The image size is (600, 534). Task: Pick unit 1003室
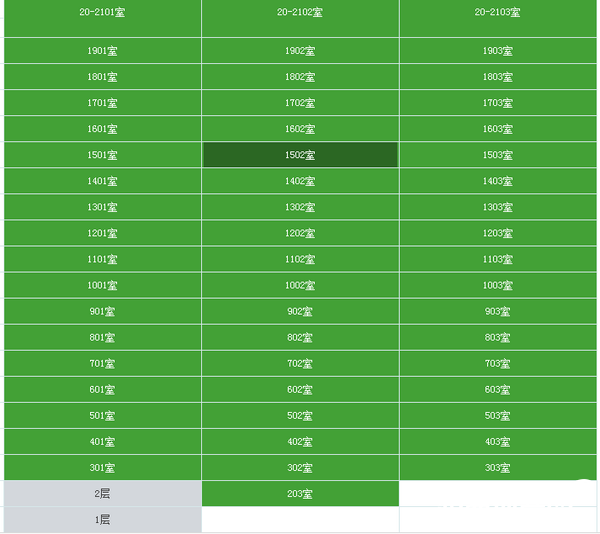pos(498,285)
